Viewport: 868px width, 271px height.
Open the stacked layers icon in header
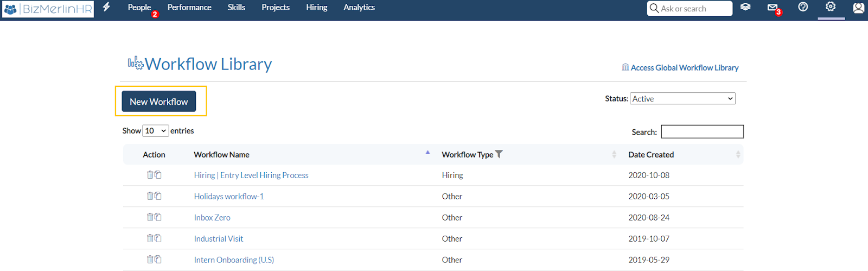(745, 7)
